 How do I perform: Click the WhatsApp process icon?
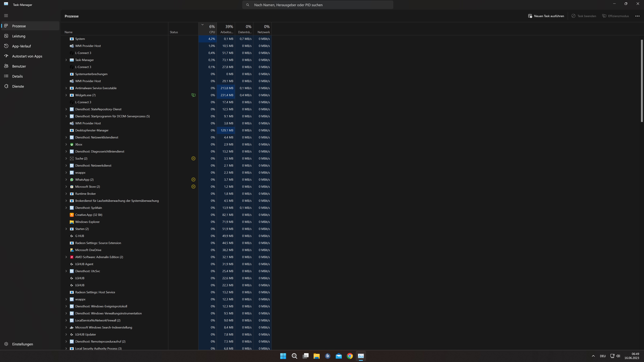72,180
